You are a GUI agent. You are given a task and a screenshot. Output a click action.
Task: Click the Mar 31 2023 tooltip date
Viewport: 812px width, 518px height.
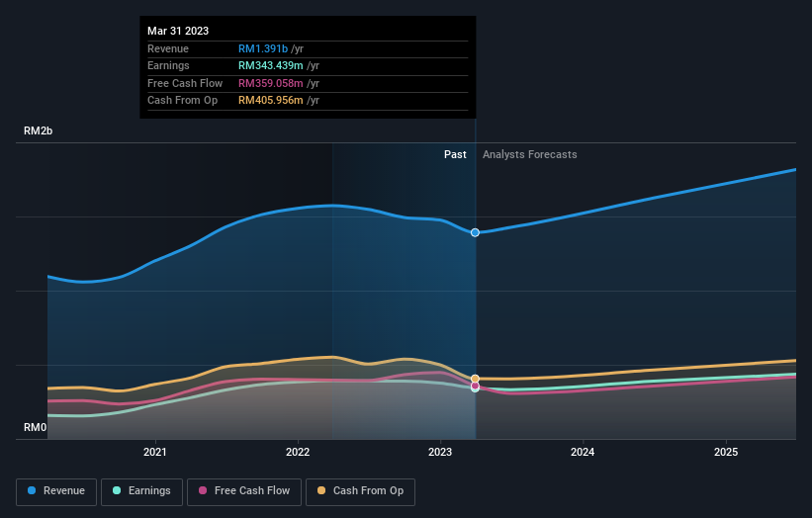click(x=178, y=31)
